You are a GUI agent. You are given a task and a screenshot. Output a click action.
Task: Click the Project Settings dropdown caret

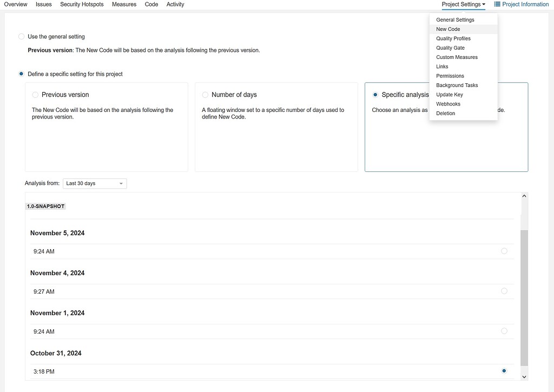(x=483, y=4)
